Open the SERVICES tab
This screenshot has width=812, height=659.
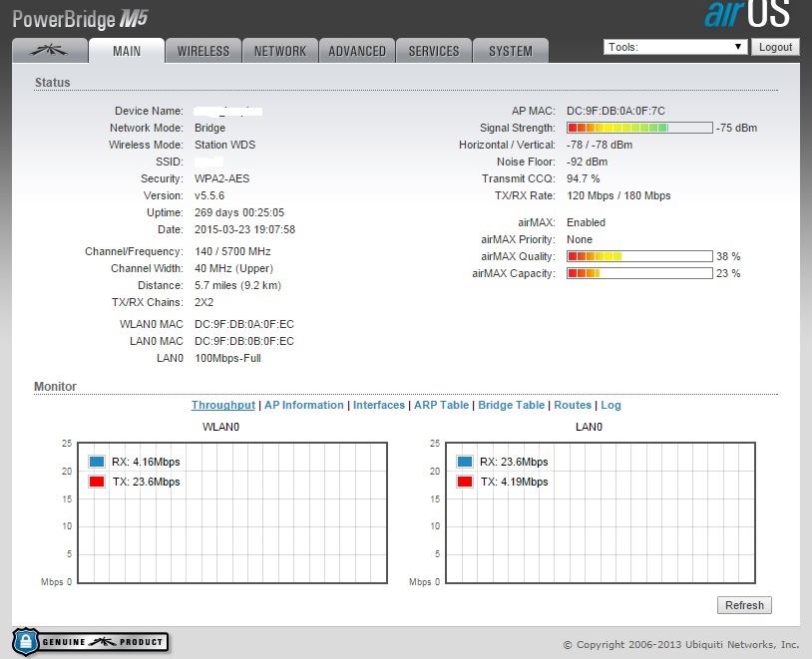coord(434,51)
